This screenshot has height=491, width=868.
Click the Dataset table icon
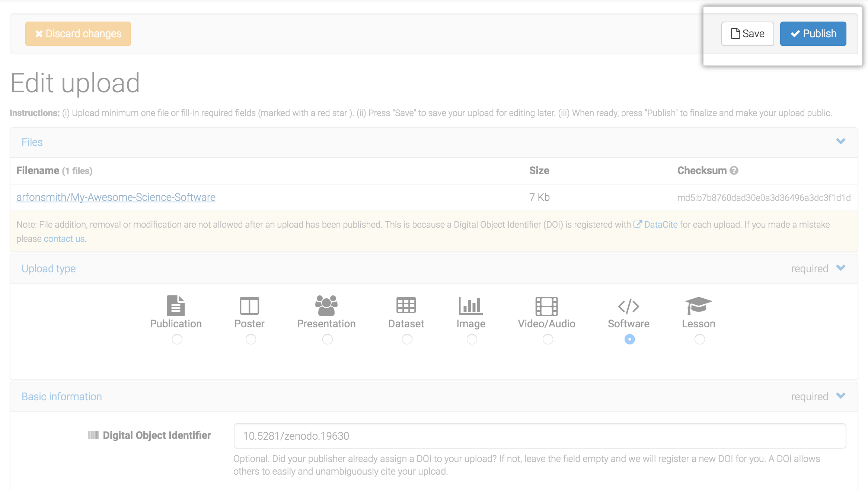click(x=406, y=306)
